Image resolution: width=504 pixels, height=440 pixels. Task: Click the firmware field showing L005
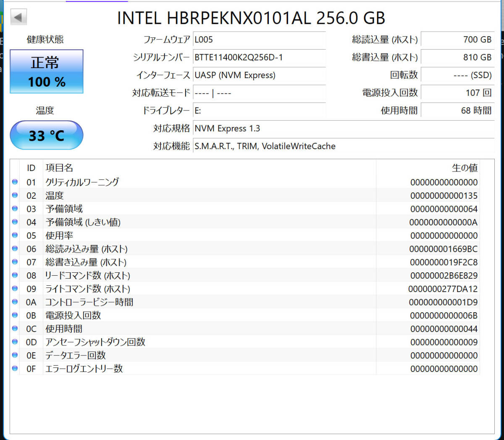(259, 40)
